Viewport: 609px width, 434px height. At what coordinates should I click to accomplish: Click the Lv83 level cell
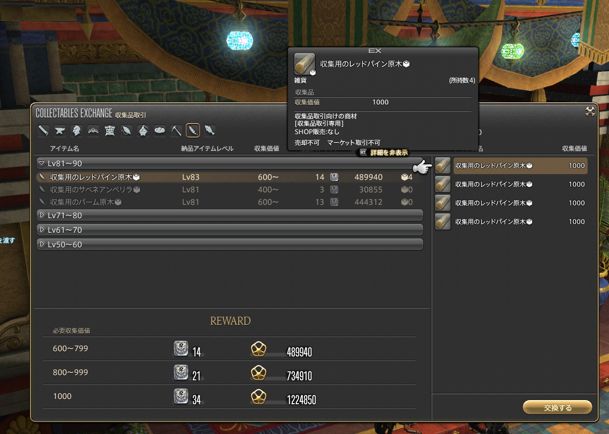(191, 177)
